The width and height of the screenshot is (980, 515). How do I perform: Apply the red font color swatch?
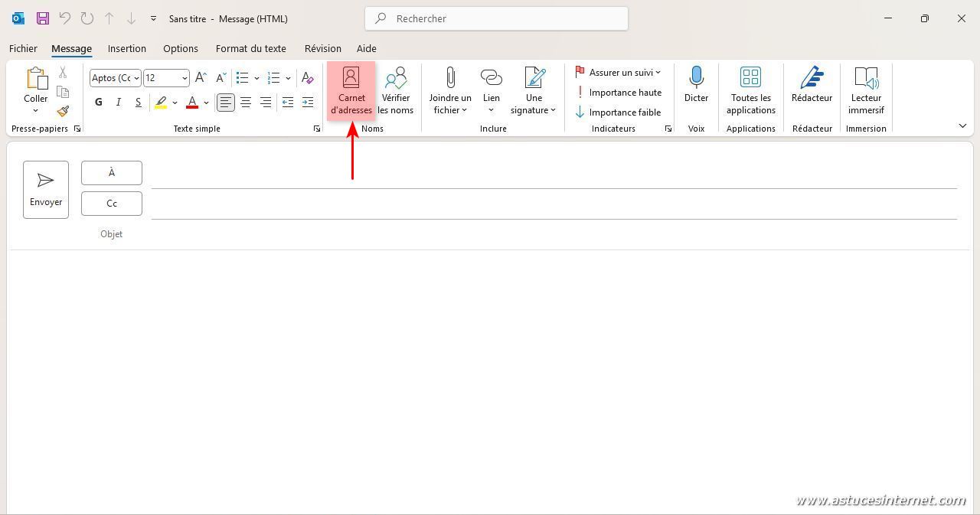point(192,102)
